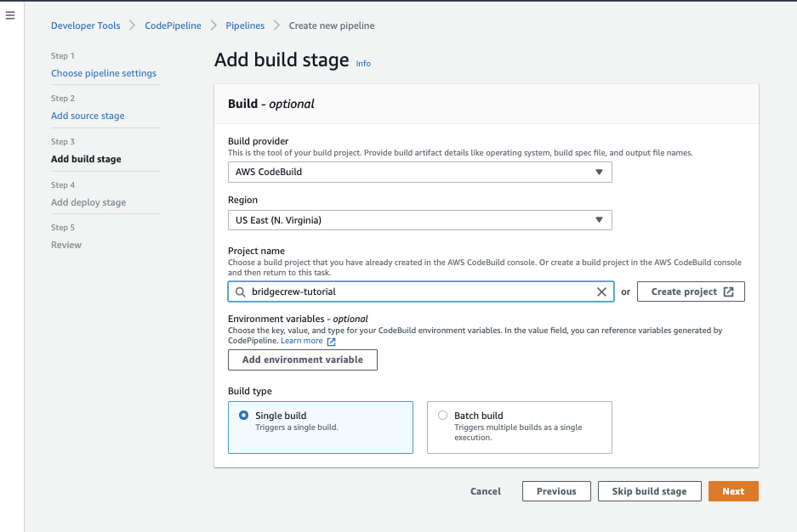Open the Region dropdown showing US East
Screen dimensions: 797x532
click(420, 220)
